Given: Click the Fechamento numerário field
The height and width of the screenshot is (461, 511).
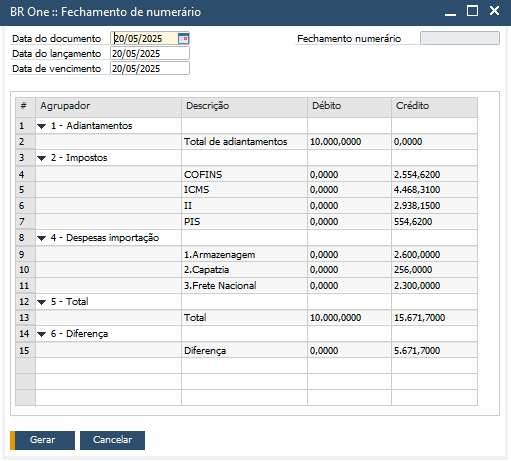Looking at the screenshot, I should (x=460, y=38).
